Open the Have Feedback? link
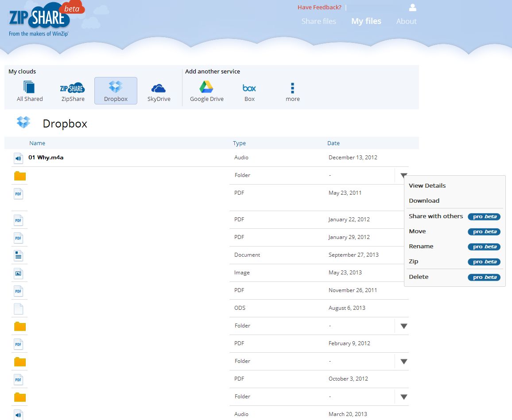512x420 pixels. [x=319, y=7]
